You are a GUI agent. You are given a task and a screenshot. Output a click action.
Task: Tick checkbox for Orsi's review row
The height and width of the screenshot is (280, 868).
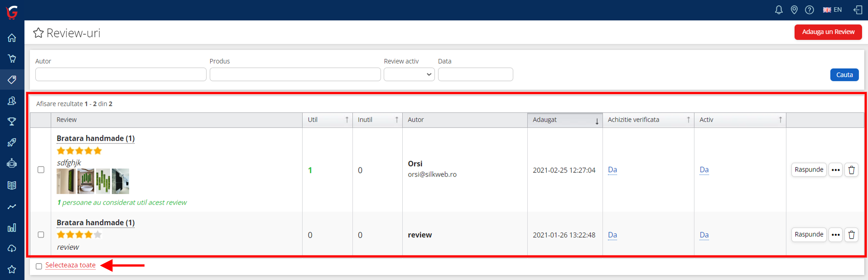(41, 170)
